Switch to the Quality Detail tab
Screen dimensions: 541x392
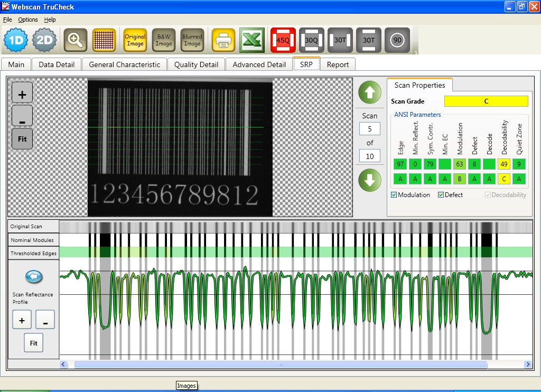click(196, 64)
